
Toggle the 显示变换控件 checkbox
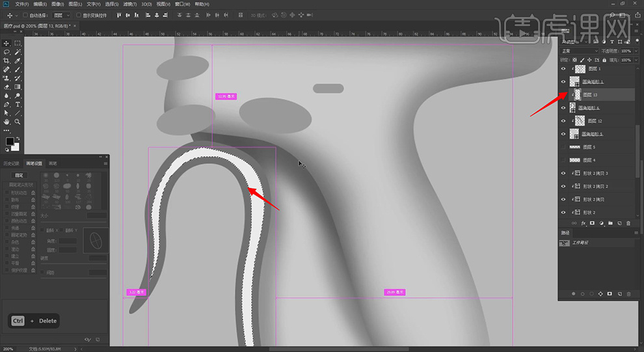pyautogui.click(x=79, y=15)
